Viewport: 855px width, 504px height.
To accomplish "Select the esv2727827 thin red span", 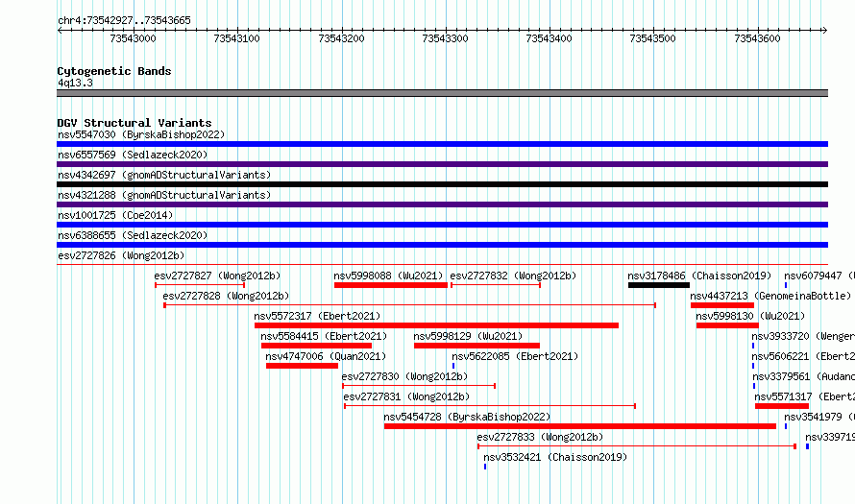I will (200, 285).
